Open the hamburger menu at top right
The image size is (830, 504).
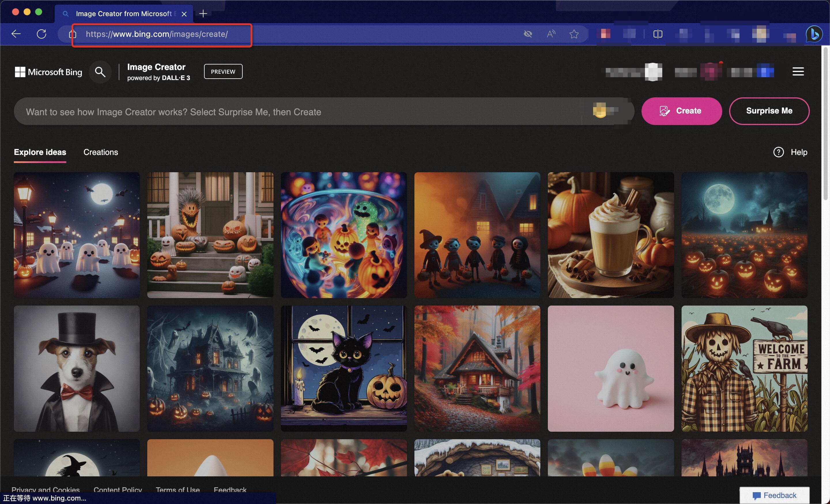point(798,71)
